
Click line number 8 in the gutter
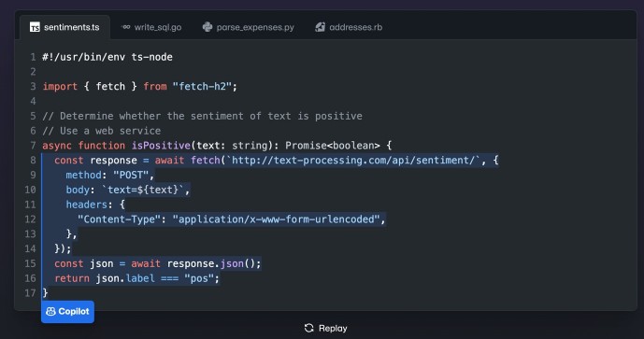[x=33, y=160]
